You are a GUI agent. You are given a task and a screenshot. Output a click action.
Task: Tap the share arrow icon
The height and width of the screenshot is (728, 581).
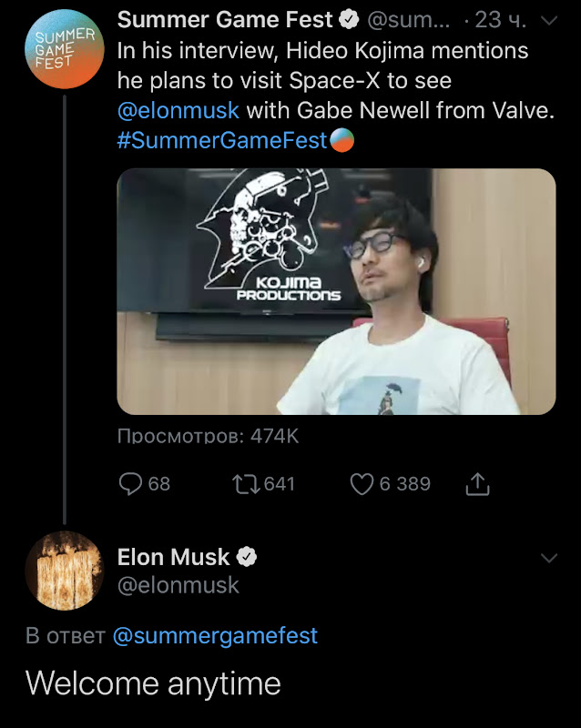click(477, 484)
